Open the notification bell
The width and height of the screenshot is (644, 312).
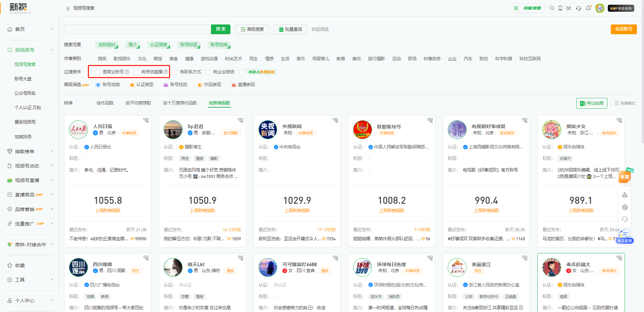588,8
